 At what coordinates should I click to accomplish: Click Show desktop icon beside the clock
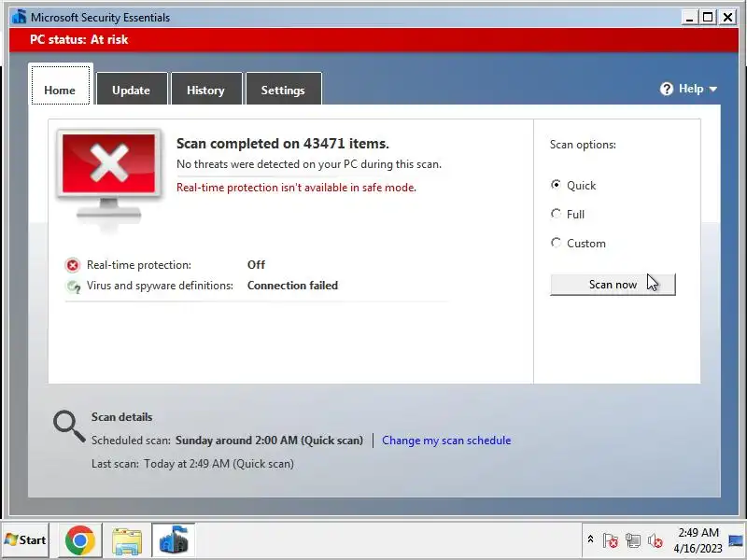coord(736,540)
